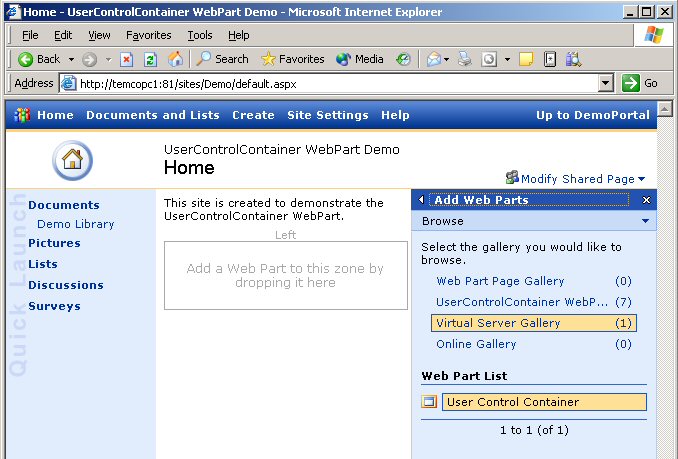This screenshot has width=678, height=459.
Task: Open Discussions in Quick Launch
Action: pyautogui.click(x=66, y=285)
